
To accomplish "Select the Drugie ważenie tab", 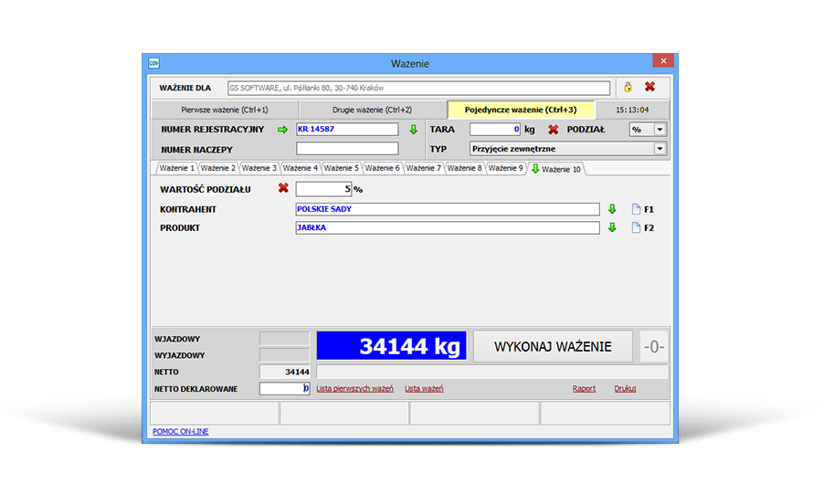I will click(x=371, y=110).
